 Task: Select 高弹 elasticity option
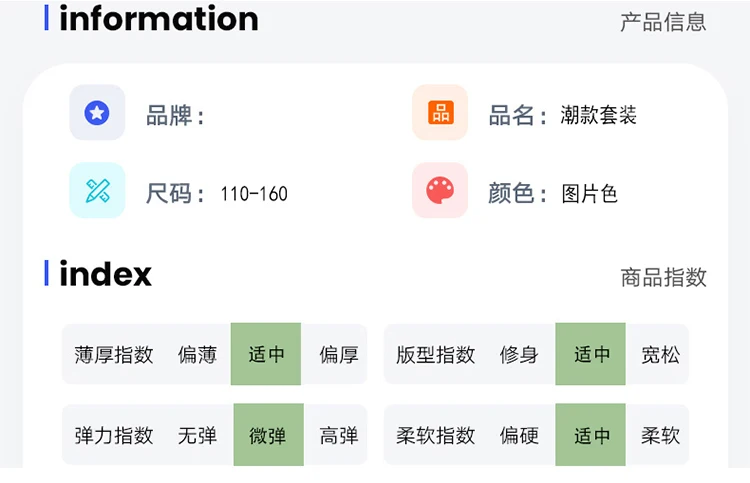pos(339,436)
